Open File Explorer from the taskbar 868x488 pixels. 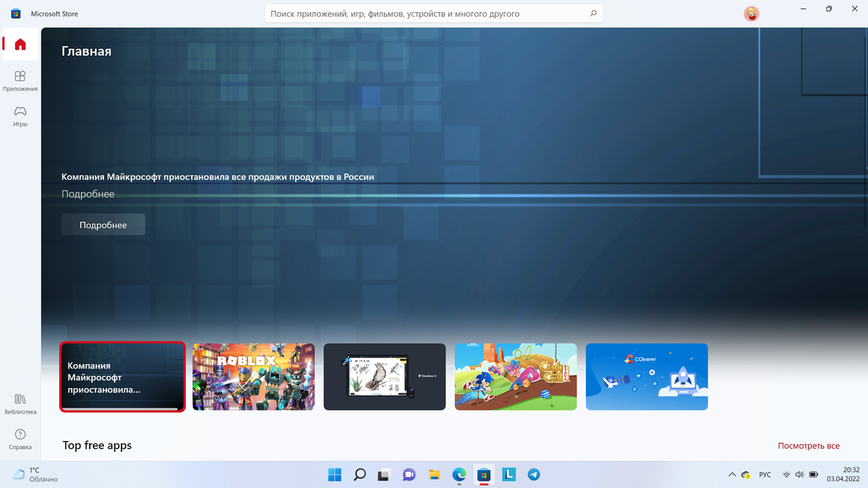pyautogui.click(x=434, y=474)
